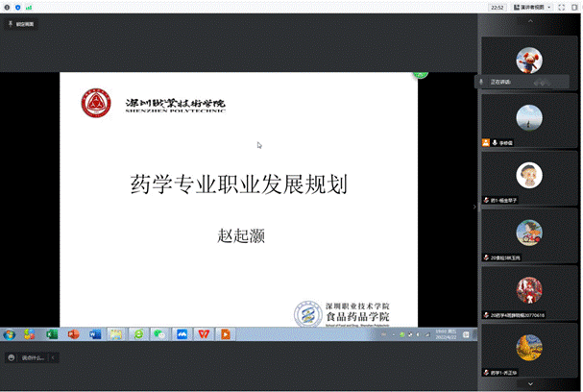
Task: Click the WPS Office icon in shared taskbar
Action: coord(204,333)
